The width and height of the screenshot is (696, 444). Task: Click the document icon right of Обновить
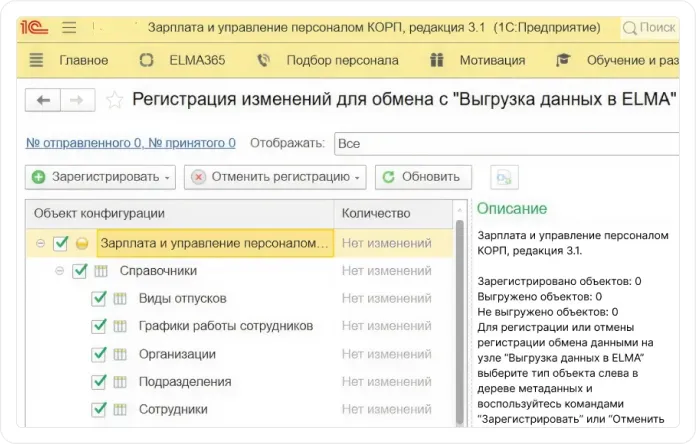click(x=505, y=177)
